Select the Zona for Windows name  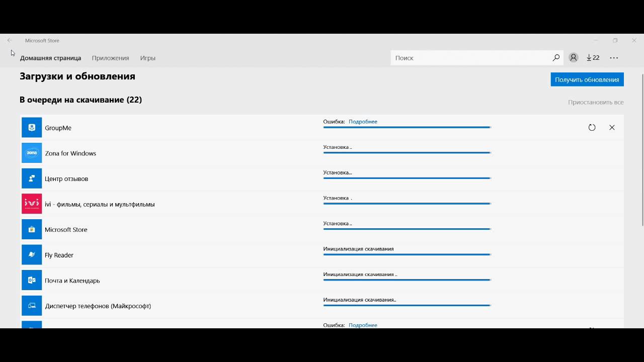70,153
